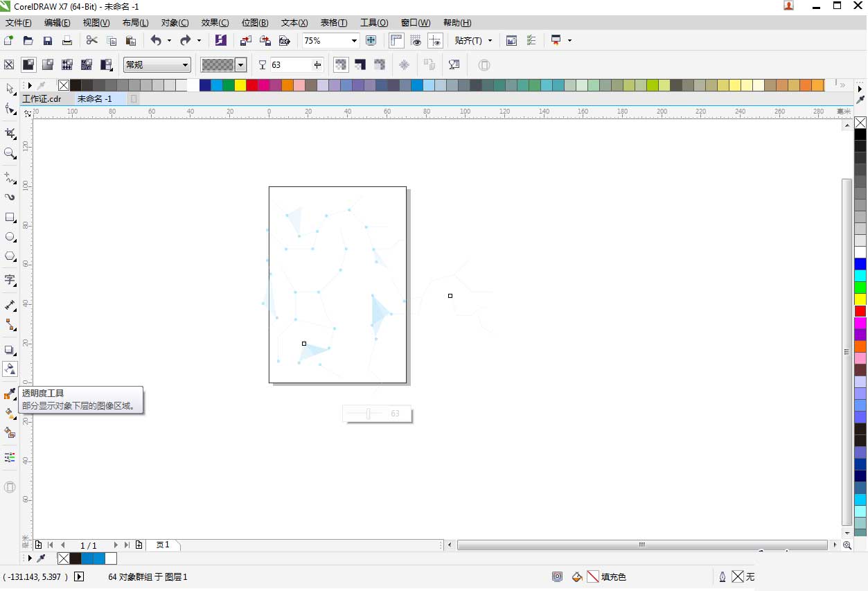Screen dimensions: 868x591
Task: Select the Interactive Fill tool
Action: pyautogui.click(x=10, y=414)
